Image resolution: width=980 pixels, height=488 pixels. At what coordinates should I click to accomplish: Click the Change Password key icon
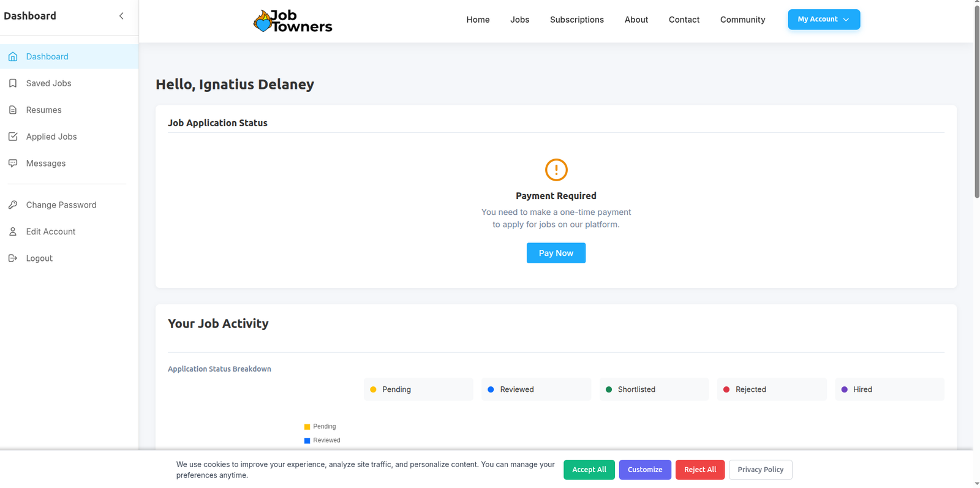13,205
